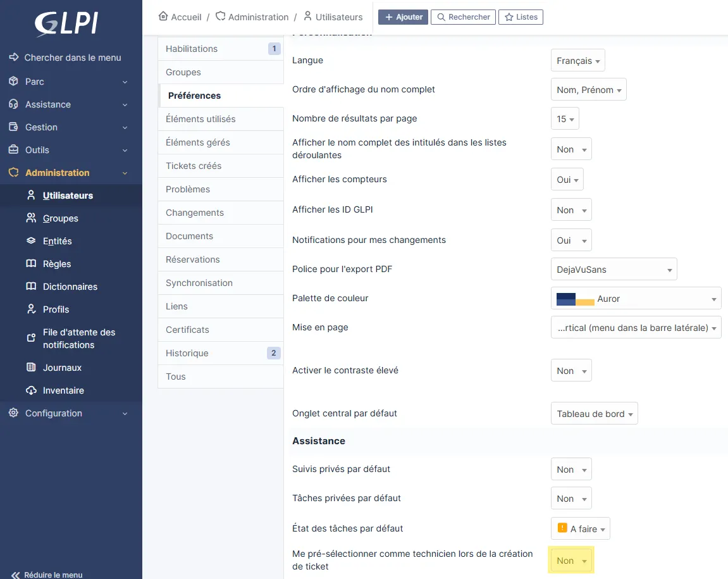The height and width of the screenshot is (579, 728).
Task: Toggle Activer le contraste élevé selector
Action: pyautogui.click(x=571, y=371)
